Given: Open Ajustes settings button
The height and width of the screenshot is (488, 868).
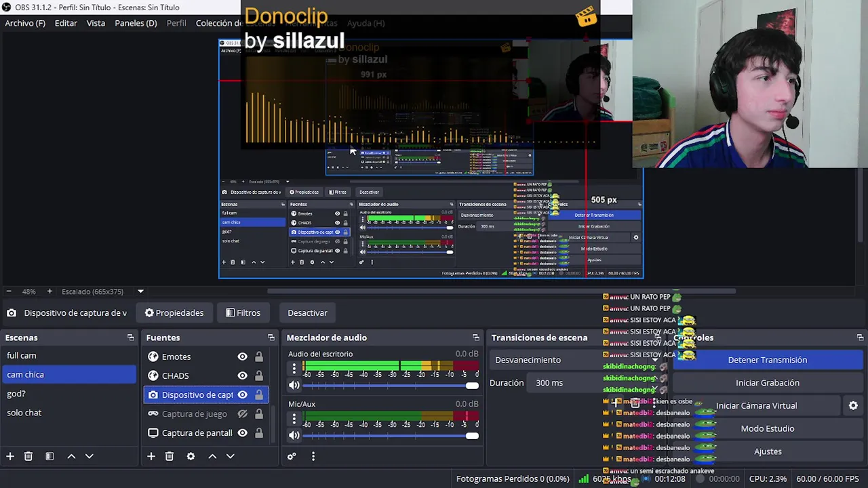Looking at the screenshot, I should coord(767,451).
